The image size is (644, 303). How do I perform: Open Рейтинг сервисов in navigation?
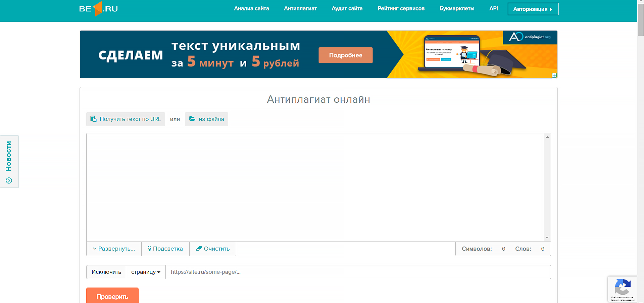(x=401, y=8)
